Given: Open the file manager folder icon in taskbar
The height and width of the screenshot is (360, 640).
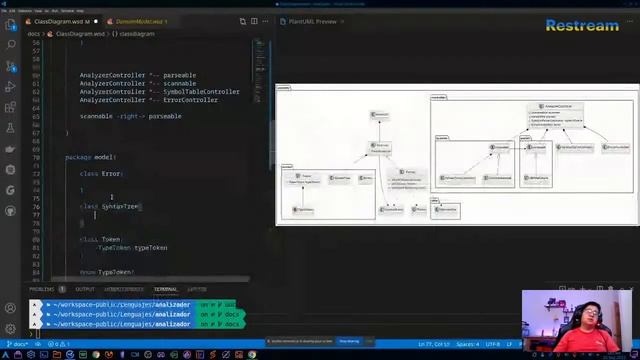Looking at the screenshot, I should point(57,355).
